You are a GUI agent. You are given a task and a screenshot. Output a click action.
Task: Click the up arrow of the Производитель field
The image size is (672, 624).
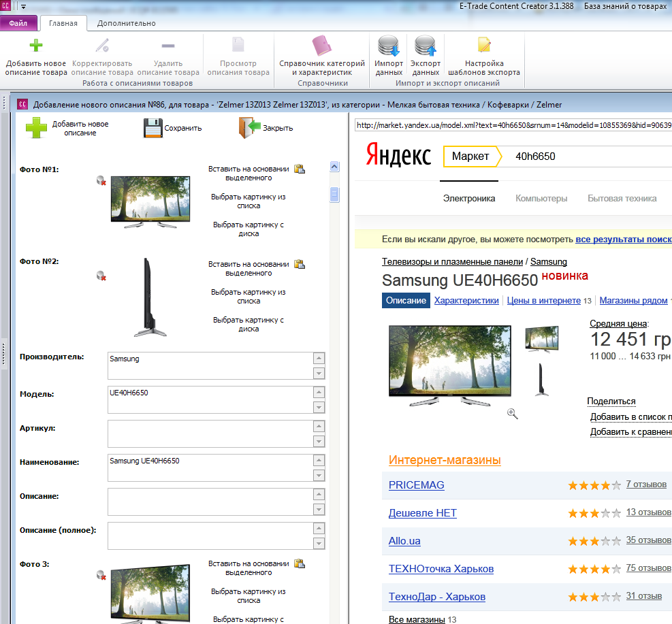point(319,358)
